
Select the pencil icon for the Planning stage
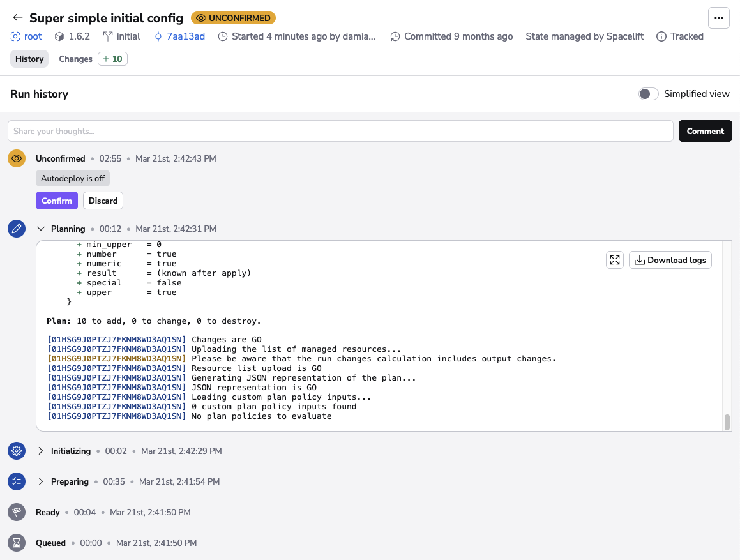tap(16, 228)
